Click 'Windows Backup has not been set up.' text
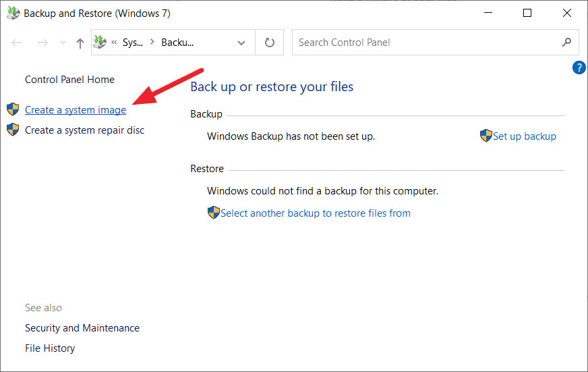 (291, 136)
